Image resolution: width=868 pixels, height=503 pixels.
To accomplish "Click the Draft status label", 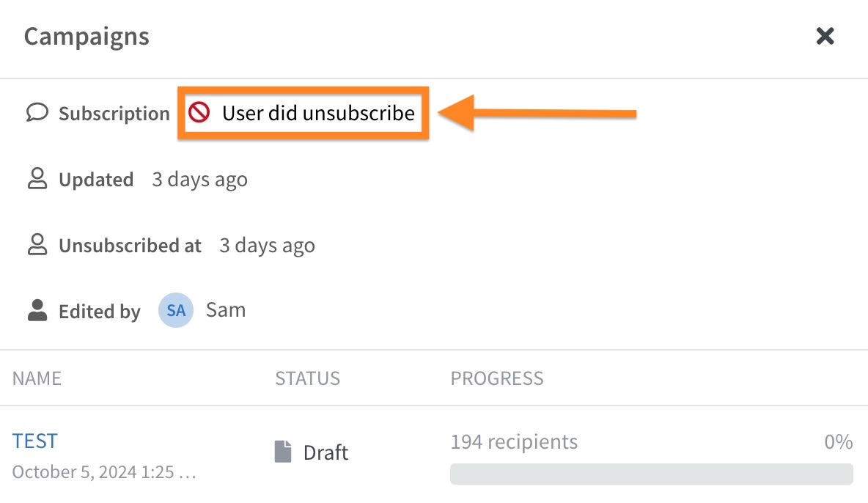I will [x=325, y=452].
